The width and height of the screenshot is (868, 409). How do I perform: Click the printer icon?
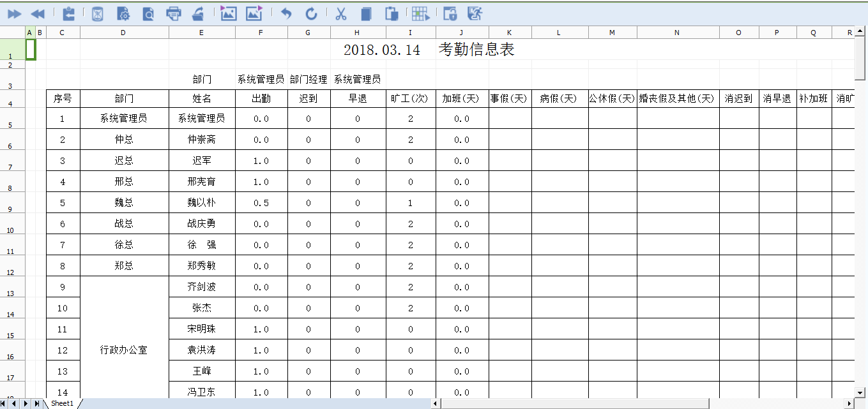click(173, 13)
